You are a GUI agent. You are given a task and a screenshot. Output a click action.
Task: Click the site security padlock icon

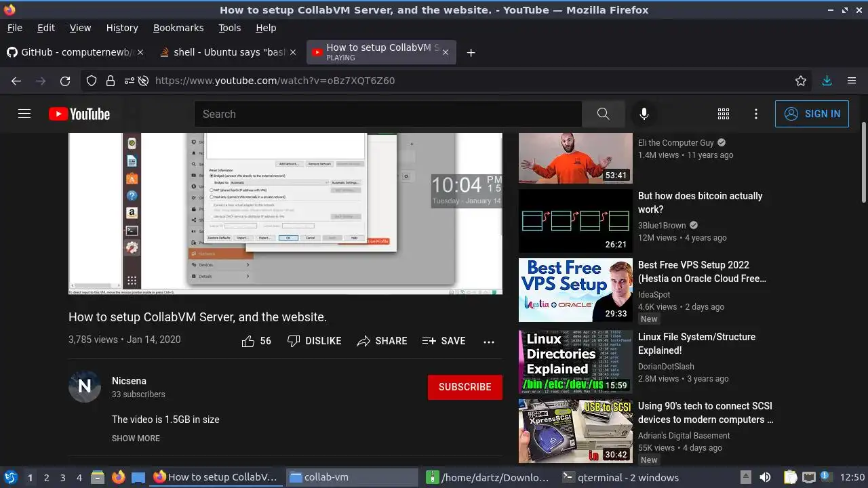[110, 81]
